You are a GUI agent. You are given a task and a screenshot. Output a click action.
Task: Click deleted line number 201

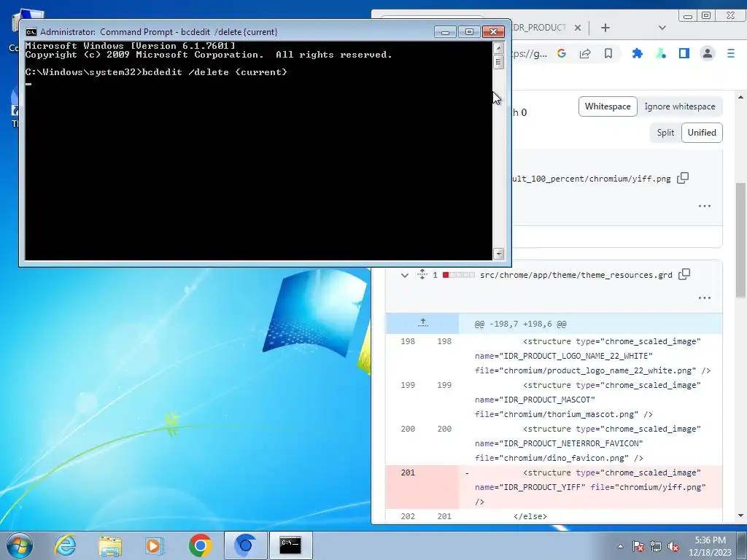[408, 472]
